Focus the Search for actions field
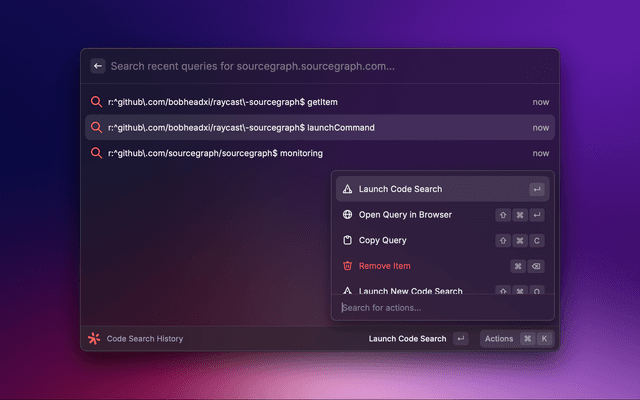The image size is (640, 400). click(440, 307)
